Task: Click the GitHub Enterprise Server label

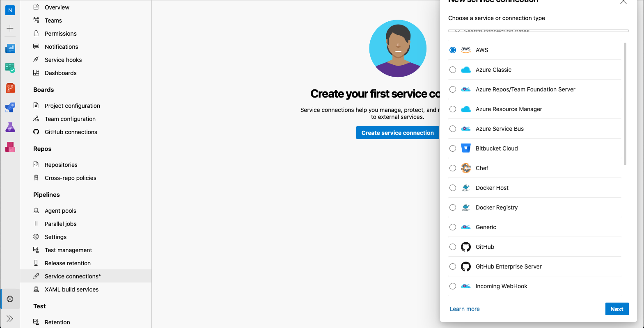Action: (509, 266)
